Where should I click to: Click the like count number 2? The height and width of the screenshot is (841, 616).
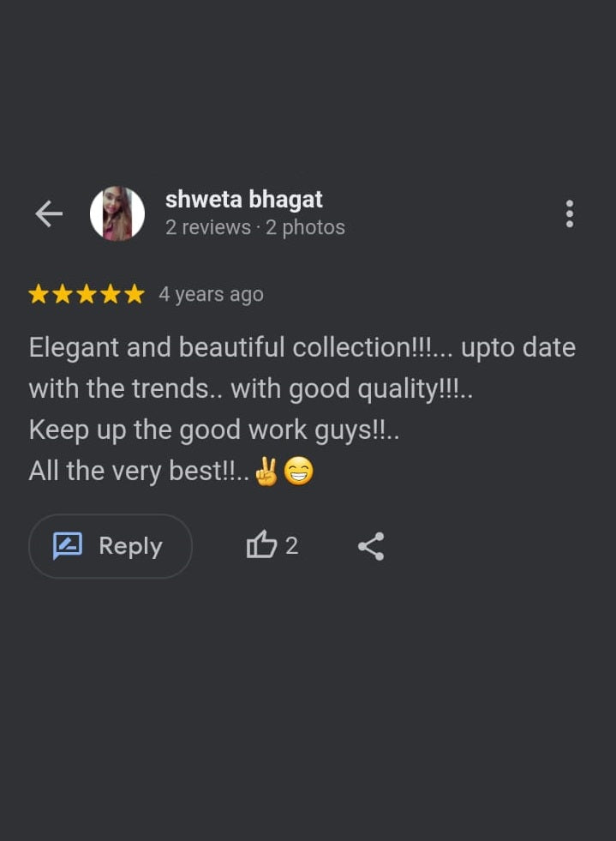point(291,546)
